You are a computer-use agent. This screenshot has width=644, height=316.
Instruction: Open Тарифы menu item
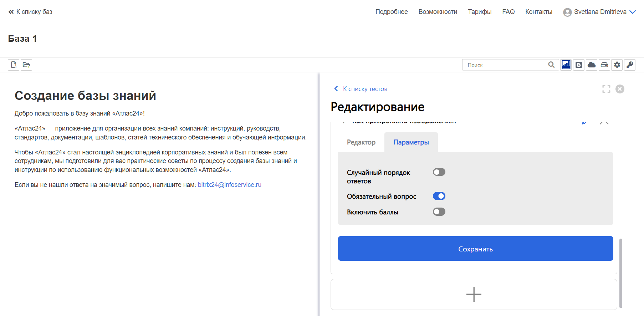tap(480, 12)
